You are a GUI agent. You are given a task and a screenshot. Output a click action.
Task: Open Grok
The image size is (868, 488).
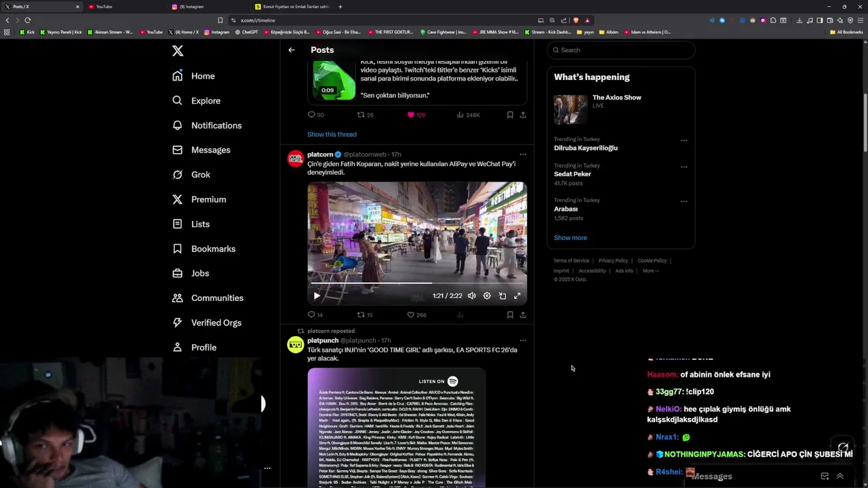[x=191, y=174]
